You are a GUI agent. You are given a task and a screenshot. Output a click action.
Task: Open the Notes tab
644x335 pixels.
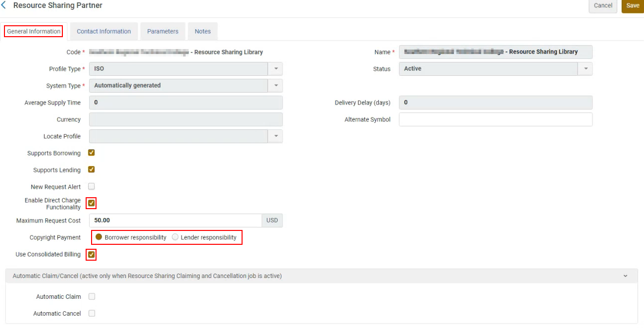(x=202, y=31)
